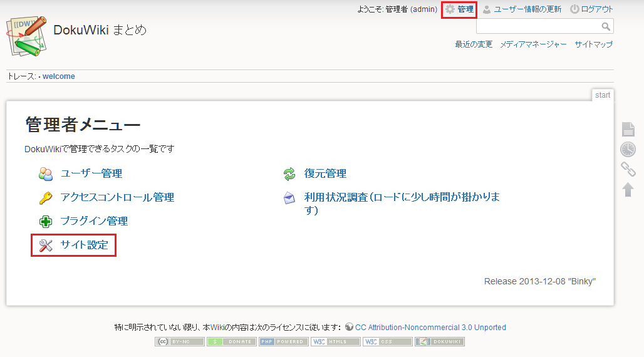Image resolution: width=644 pixels, height=357 pixels.
Task: Click the show page document icon
Action: 628,129
